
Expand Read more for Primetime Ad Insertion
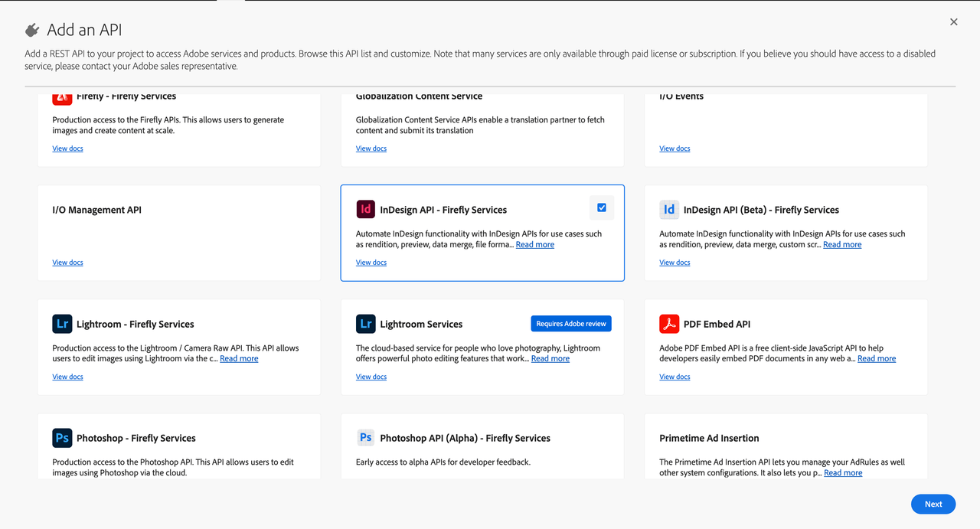coord(842,473)
